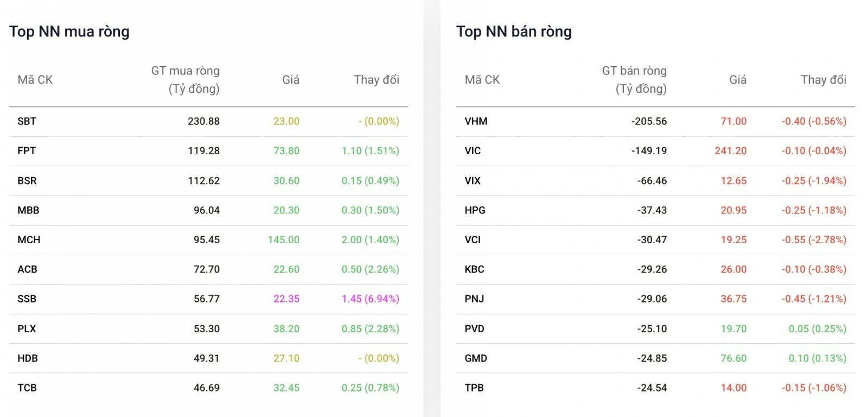Select the TPB ticker
868x417 pixels.
click(x=474, y=388)
